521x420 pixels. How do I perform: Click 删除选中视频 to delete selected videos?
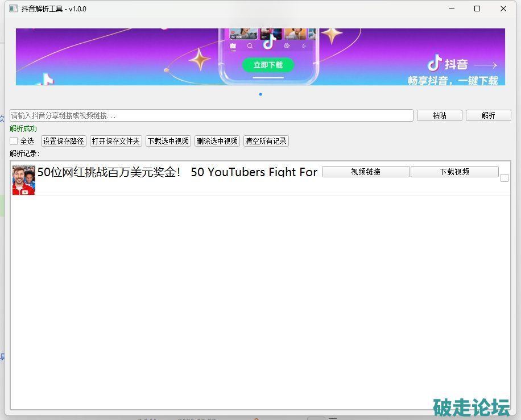[x=217, y=141]
